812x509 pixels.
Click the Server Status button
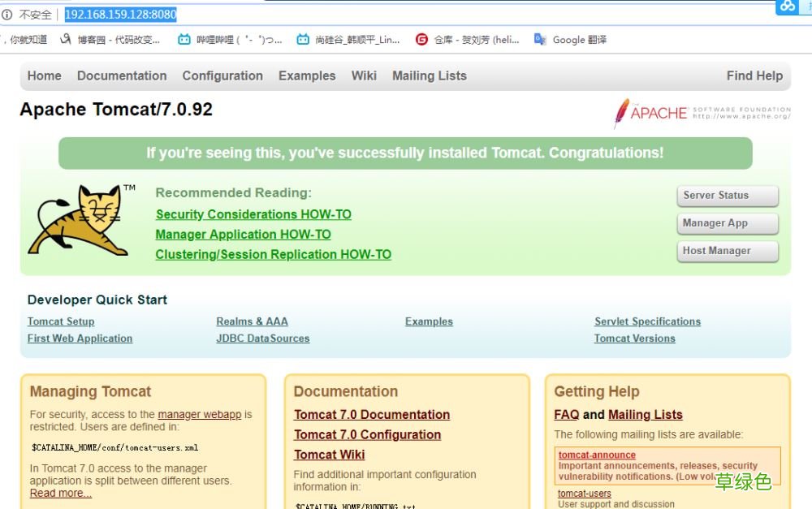click(x=727, y=196)
